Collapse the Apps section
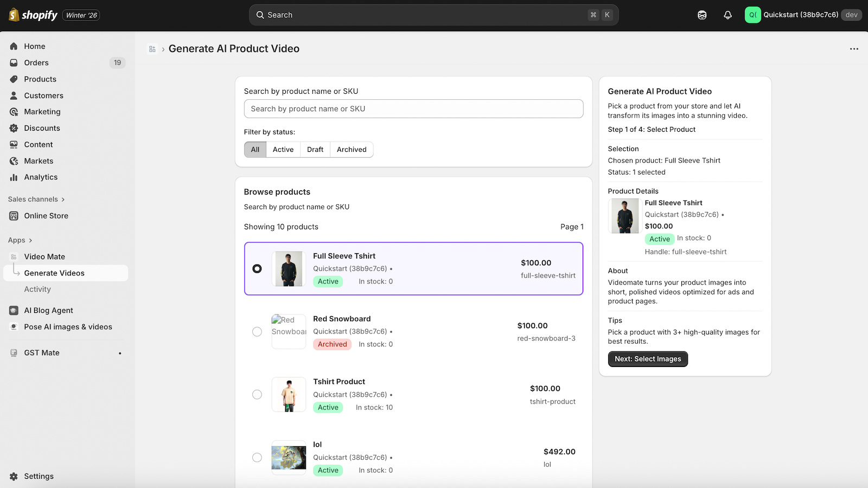The width and height of the screenshot is (868, 488). click(x=17, y=240)
